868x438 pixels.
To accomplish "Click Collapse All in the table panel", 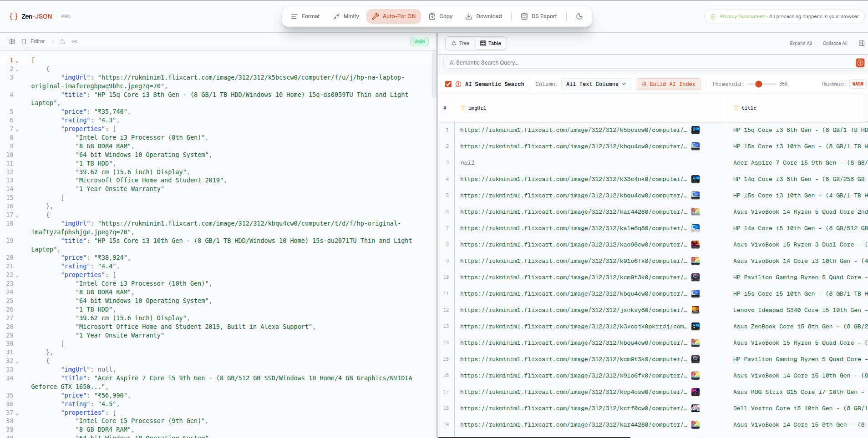I will pos(835,44).
